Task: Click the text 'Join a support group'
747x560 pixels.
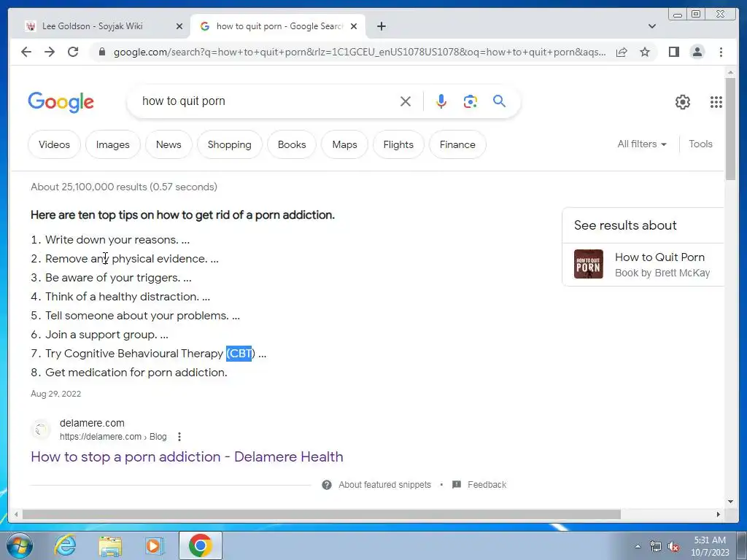Action: 101,335
